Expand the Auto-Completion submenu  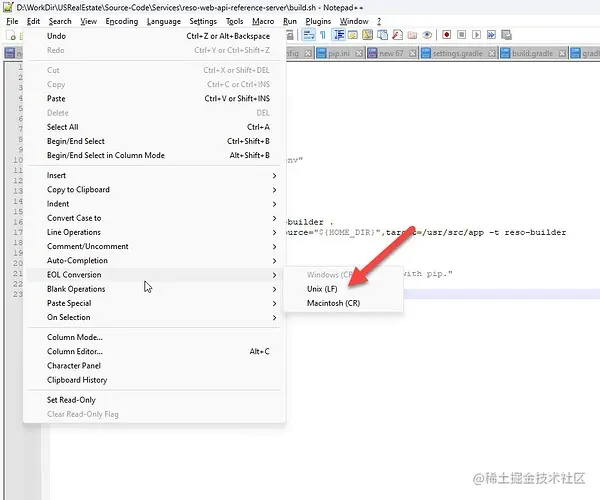point(155,261)
